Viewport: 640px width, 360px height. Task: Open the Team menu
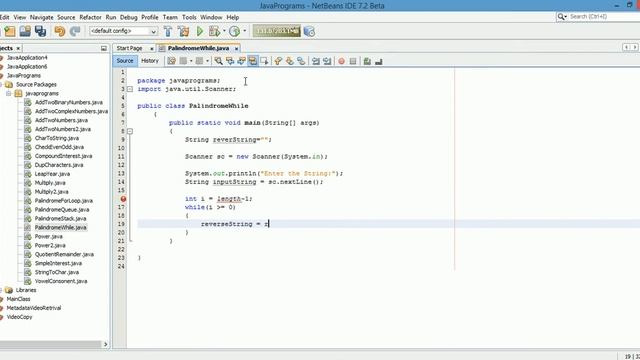click(x=170, y=17)
